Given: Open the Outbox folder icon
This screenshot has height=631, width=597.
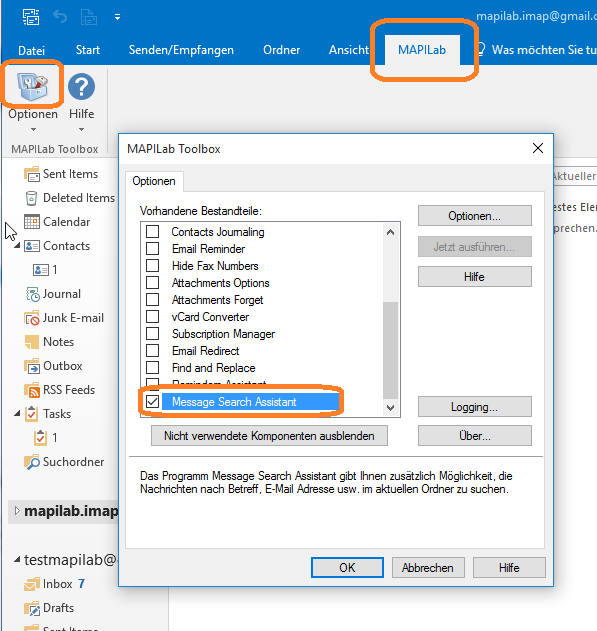Looking at the screenshot, I should tap(32, 366).
